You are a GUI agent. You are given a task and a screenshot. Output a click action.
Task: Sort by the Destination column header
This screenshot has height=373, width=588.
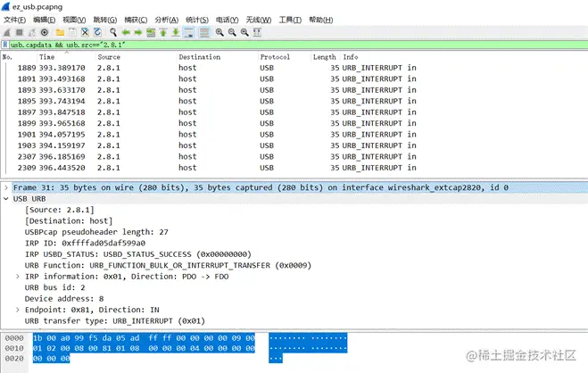pos(217,57)
